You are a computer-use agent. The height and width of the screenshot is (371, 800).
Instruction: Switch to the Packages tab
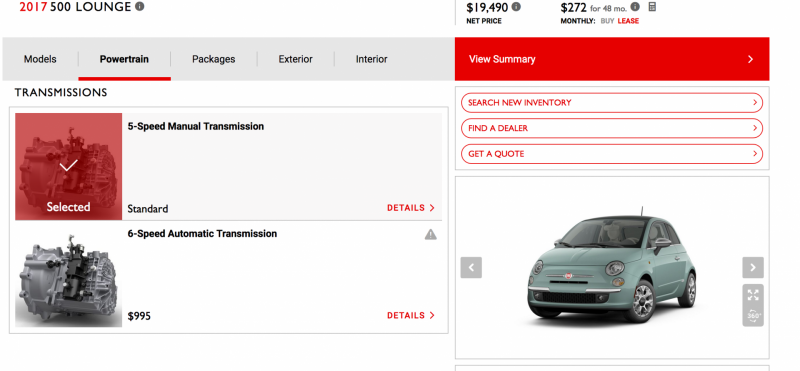coord(214,59)
